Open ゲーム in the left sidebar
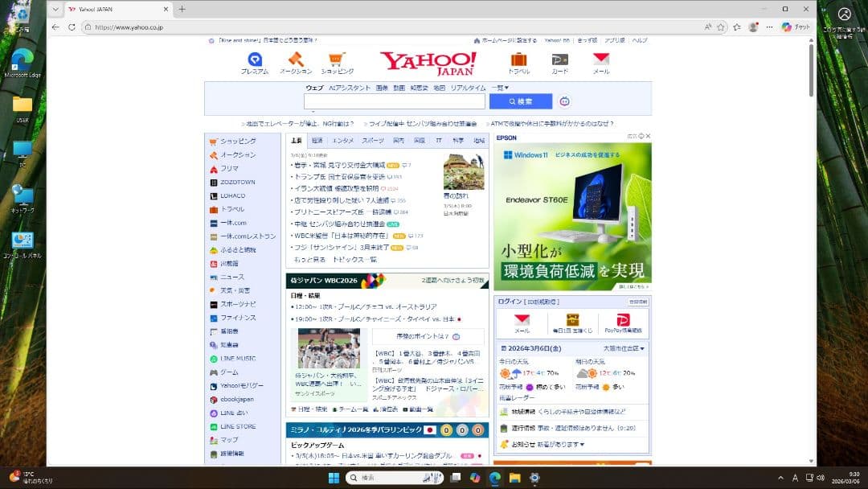The image size is (868, 489). point(229,372)
